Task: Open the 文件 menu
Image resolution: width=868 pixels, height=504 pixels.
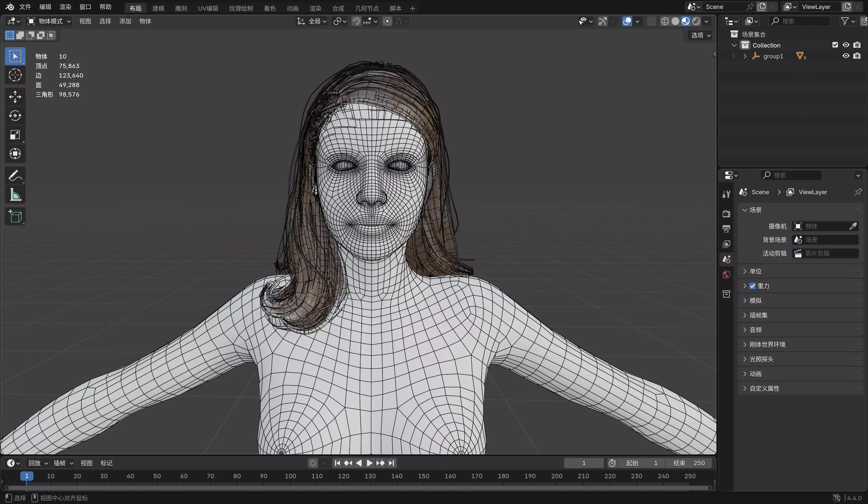Action: tap(25, 7)
